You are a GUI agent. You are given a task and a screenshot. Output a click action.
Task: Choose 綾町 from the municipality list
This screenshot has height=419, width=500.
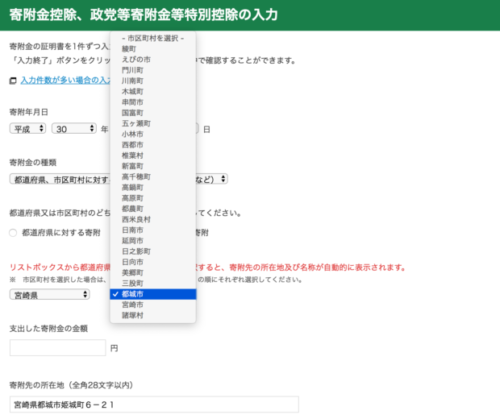153,49
